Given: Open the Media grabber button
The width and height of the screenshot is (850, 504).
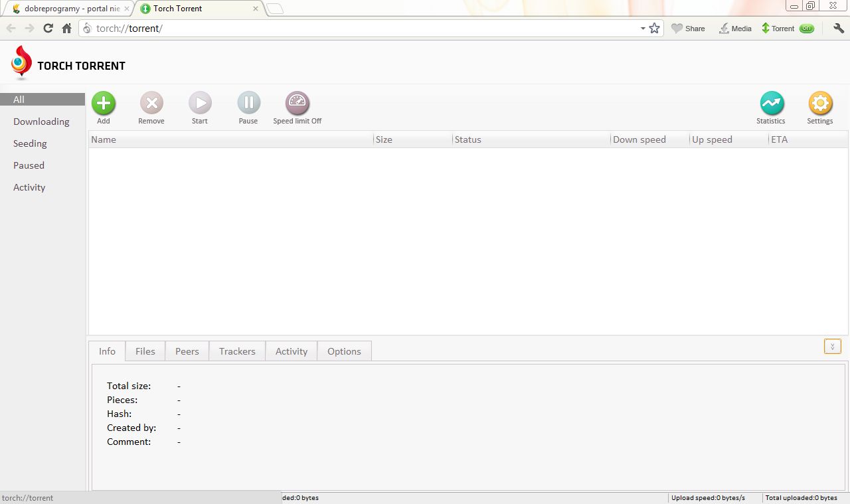Looking at the screenshot, I should tap(735, 29).
